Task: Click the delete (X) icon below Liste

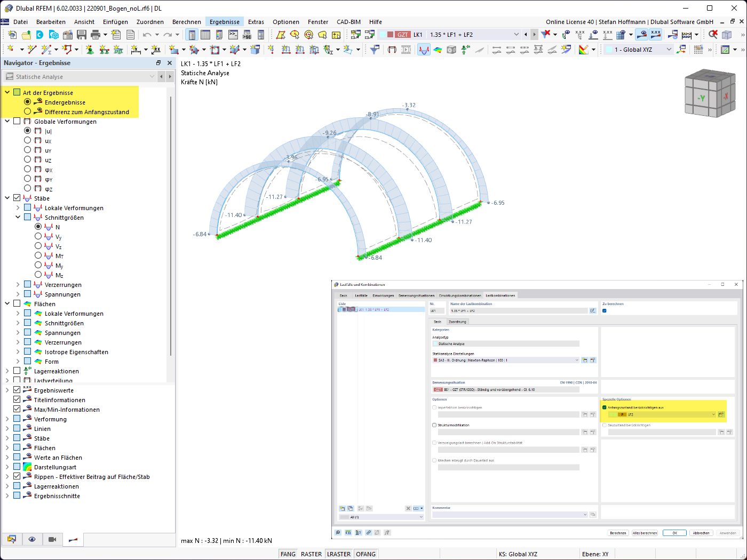Action: coord(408,509)
